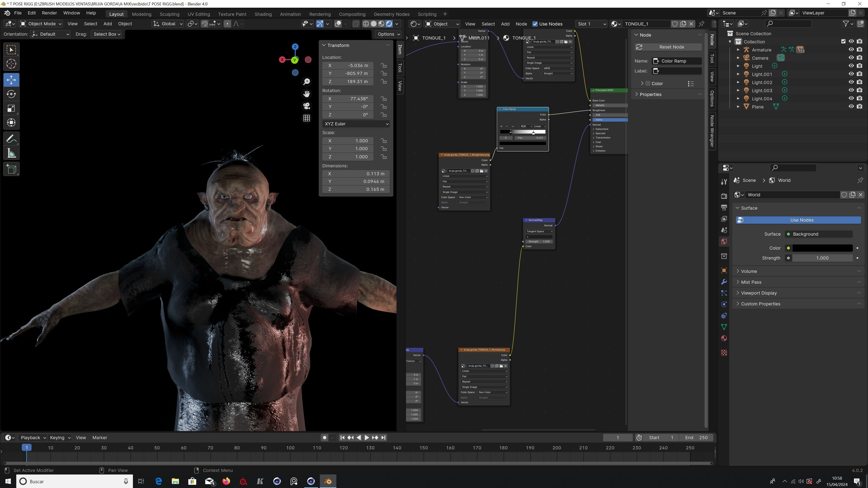Screen dimensions: 868x488
Task: Activate the Measure tool
Action: [x=11, y=154]
